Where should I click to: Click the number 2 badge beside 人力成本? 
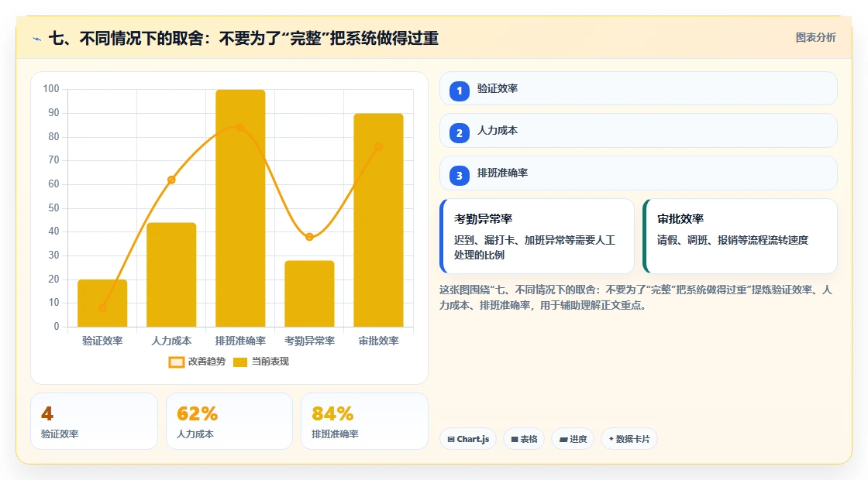click(x=459, y=133)
